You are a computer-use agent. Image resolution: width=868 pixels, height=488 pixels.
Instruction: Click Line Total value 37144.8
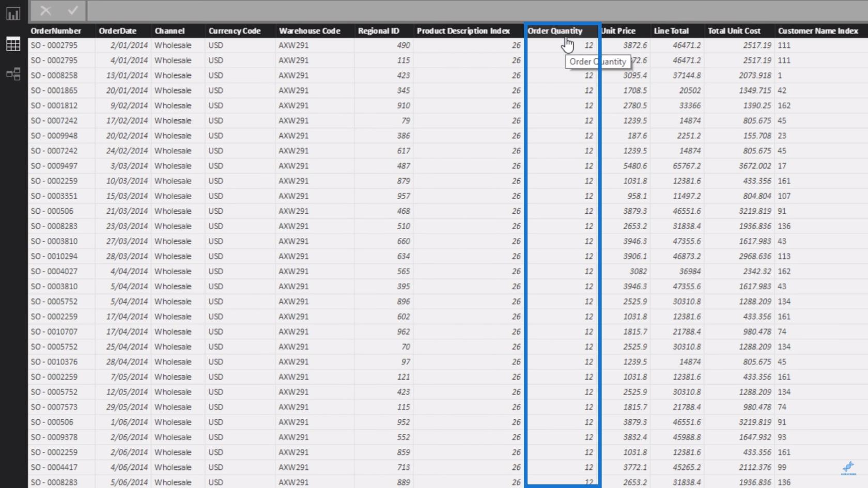[x=687, y=75]
